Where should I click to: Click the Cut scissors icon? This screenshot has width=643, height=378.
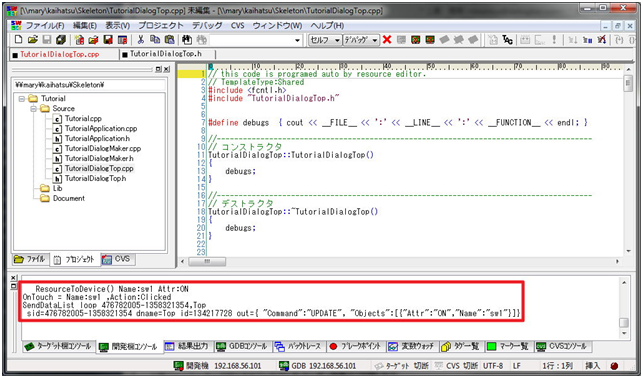click(x=141, y=40)
